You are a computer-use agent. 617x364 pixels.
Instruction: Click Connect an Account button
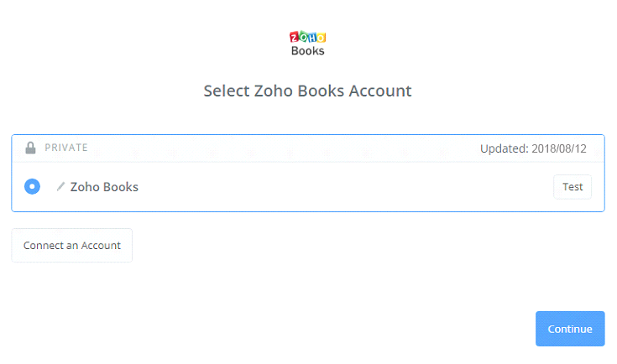tap(72, 246)
